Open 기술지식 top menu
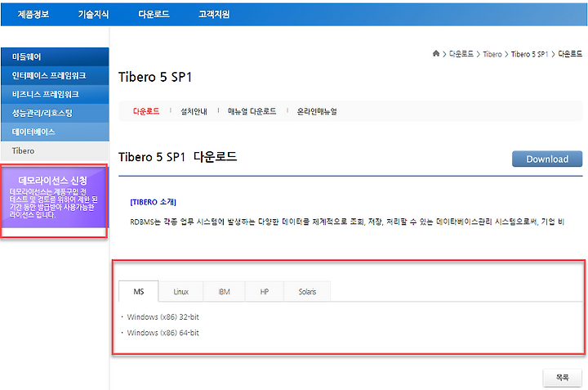The height and width of the screenshot is (390, 588). [93, 14]
